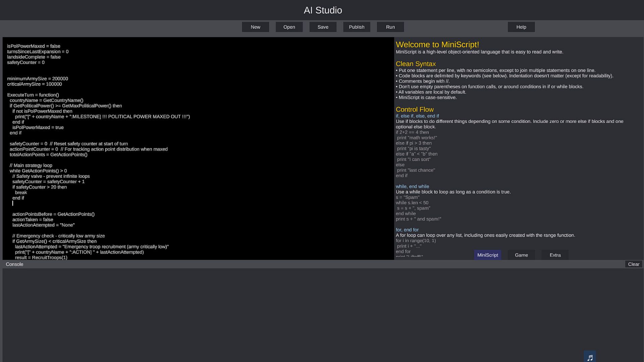Open a script file with Open
Screen dimensions: 644x362
pos(289,27)
